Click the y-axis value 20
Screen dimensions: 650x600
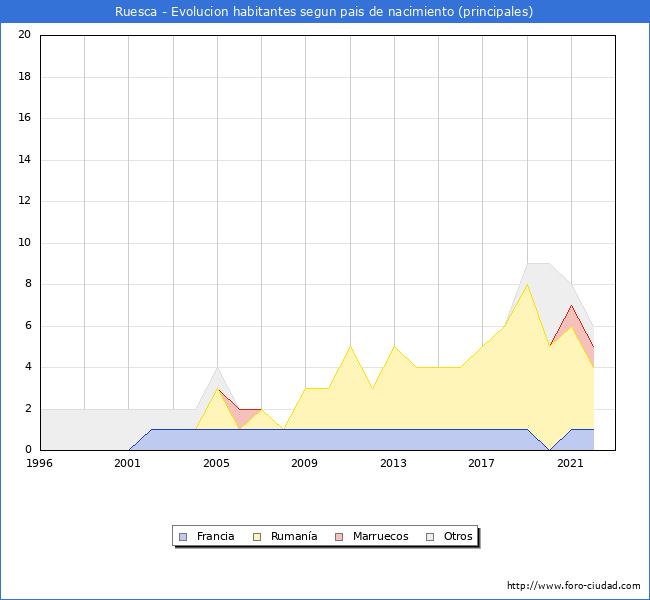pyautogui.click(x=25, y=34)
